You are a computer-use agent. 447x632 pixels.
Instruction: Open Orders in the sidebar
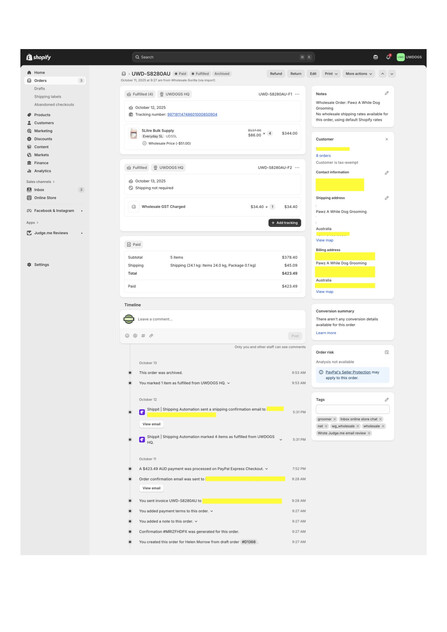pos(55,81)
